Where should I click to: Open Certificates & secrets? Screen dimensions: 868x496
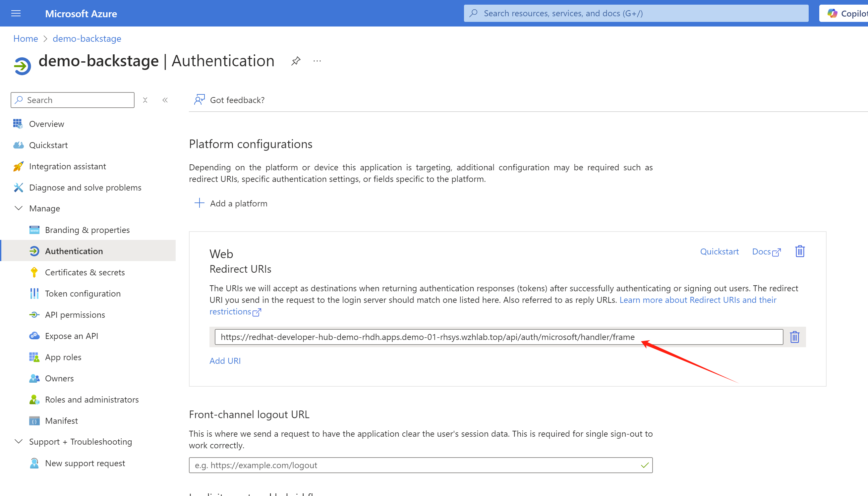click(x=85, y=272)
